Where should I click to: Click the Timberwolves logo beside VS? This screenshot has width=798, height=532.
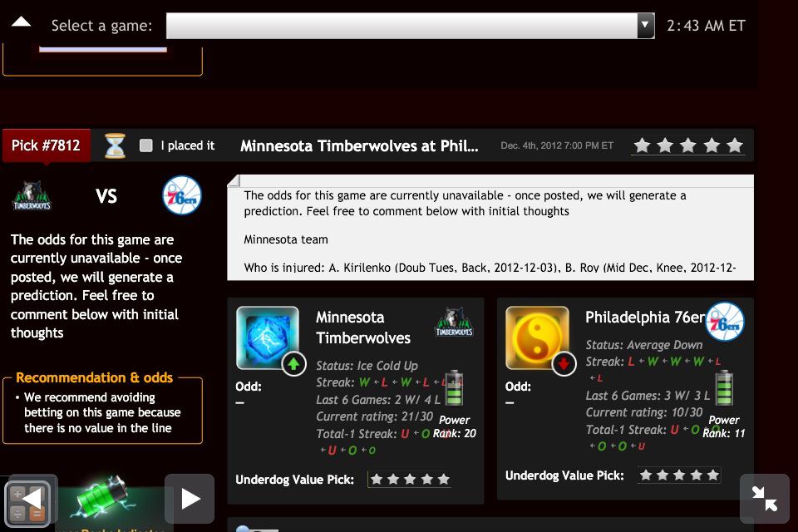tap(32, 195)
